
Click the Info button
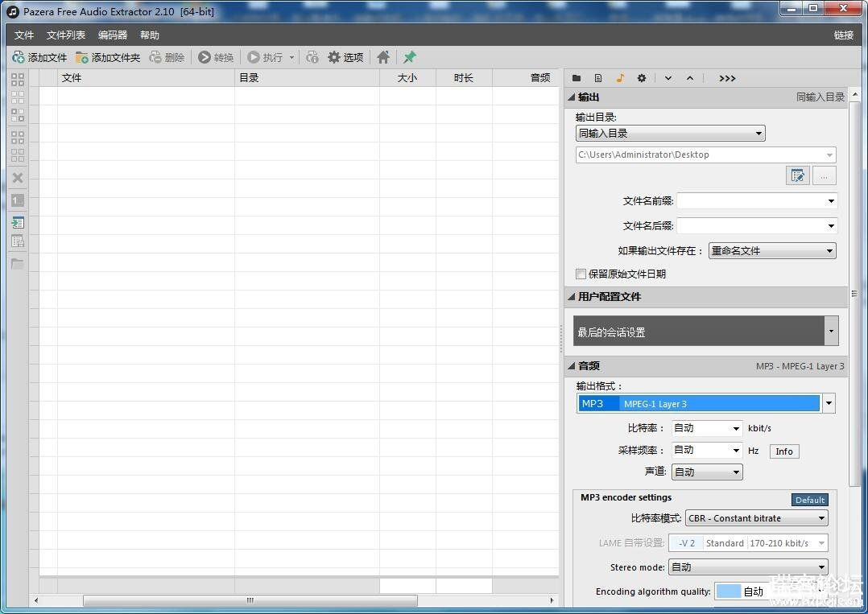[784, 451]
